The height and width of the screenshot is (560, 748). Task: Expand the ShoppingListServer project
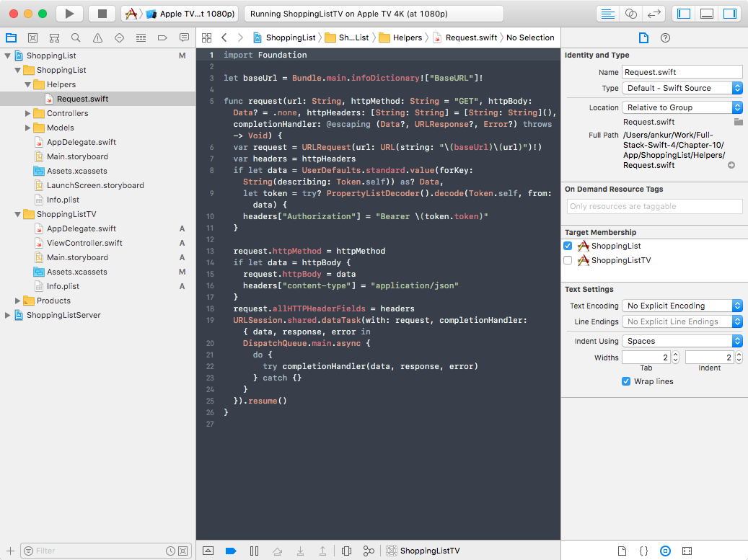pyautogui.click(x=8, y=315)
